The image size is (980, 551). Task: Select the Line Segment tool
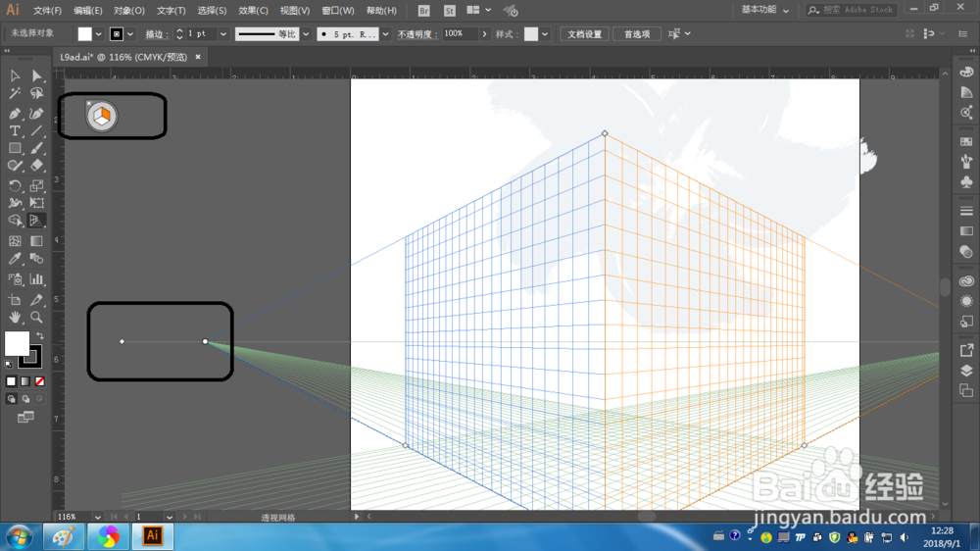click(x=36, y=130)
